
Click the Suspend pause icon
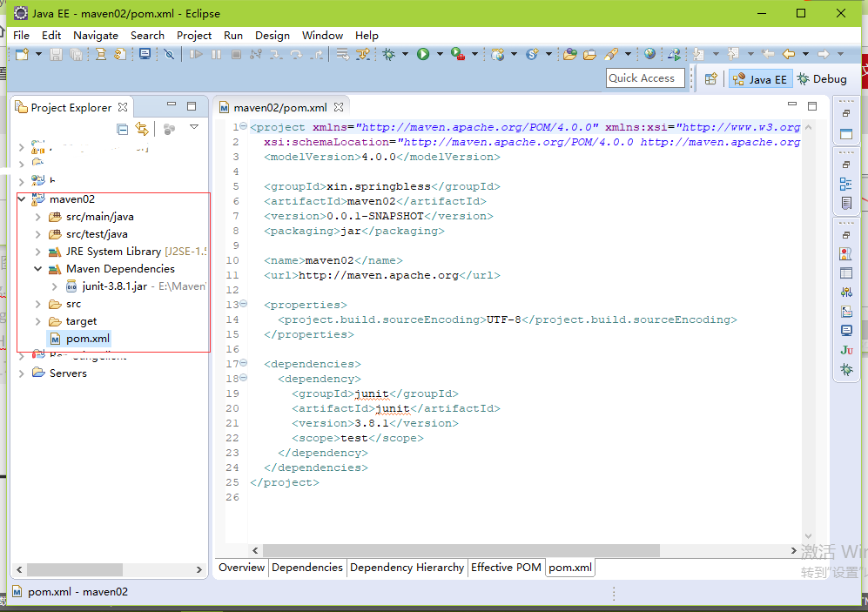pos(217,54)
